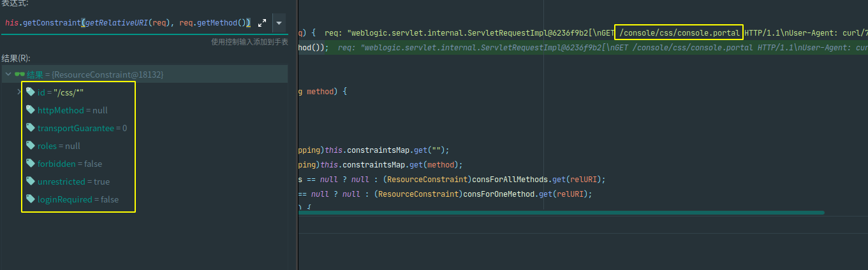Click the highlighted /console/css/console.portal text
The height and width of the screenshot is (270, 868).
tap(679, 32)
